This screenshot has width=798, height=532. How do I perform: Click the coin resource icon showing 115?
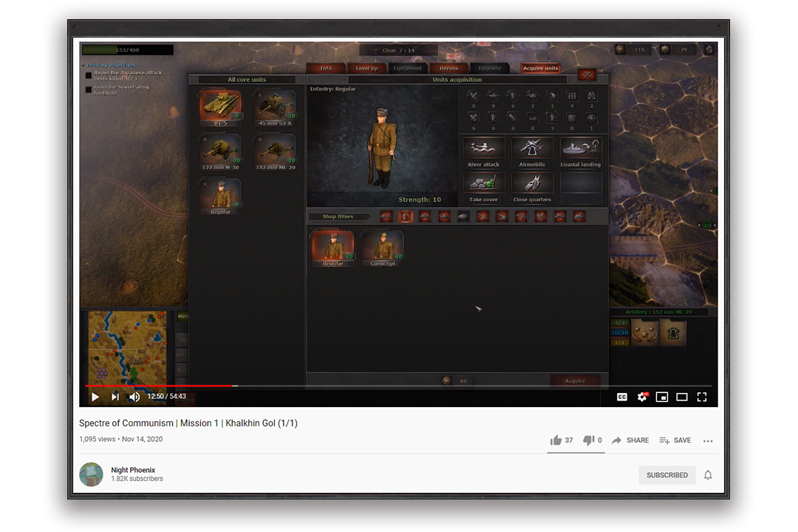(620, 50)
